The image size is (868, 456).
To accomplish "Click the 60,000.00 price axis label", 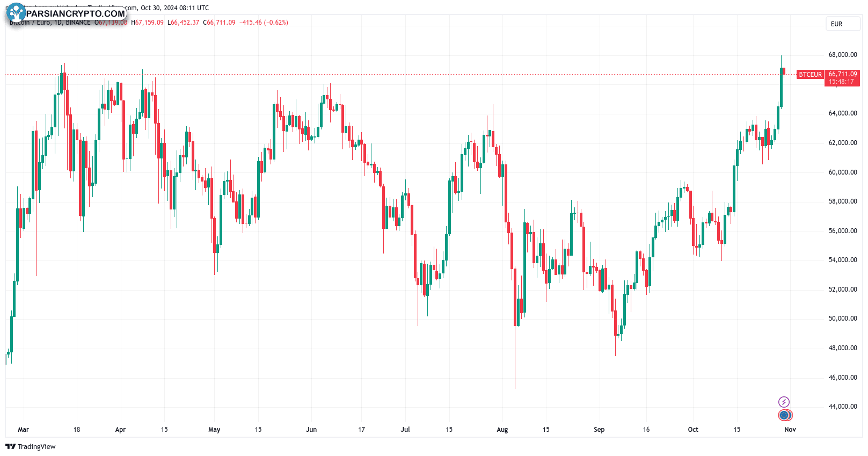I will (843, 172).
